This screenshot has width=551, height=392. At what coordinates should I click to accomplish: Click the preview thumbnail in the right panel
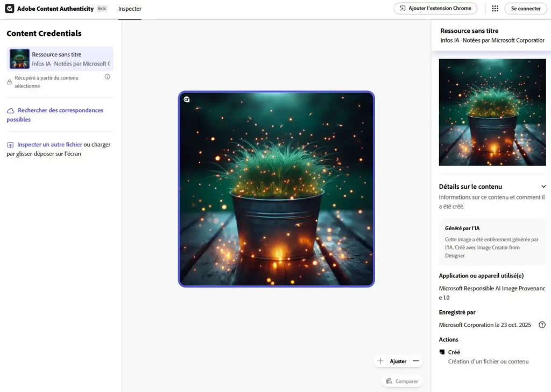coord(492,112)
